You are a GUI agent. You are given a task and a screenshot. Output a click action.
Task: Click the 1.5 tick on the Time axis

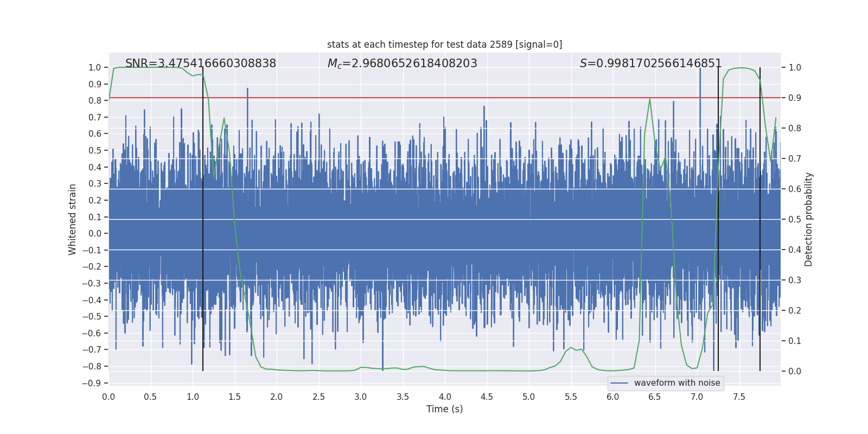pyautogui.click(x=234, y=397)
